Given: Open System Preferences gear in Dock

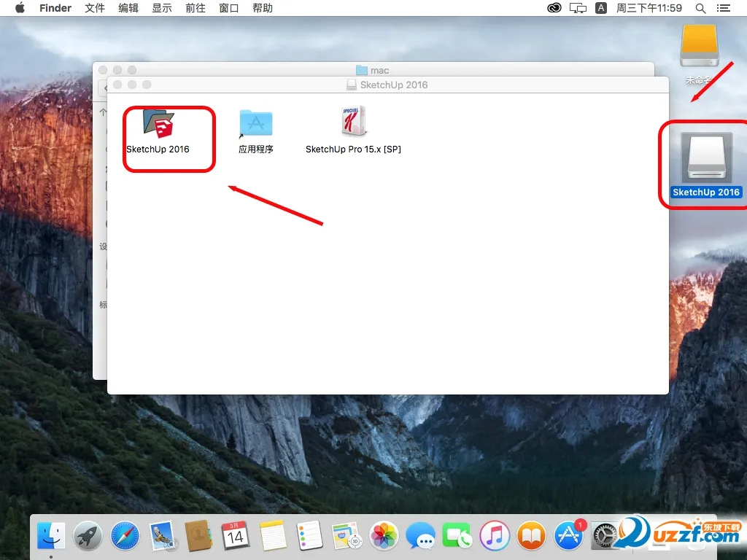Looking at the screenshot, I should (605, 536).
